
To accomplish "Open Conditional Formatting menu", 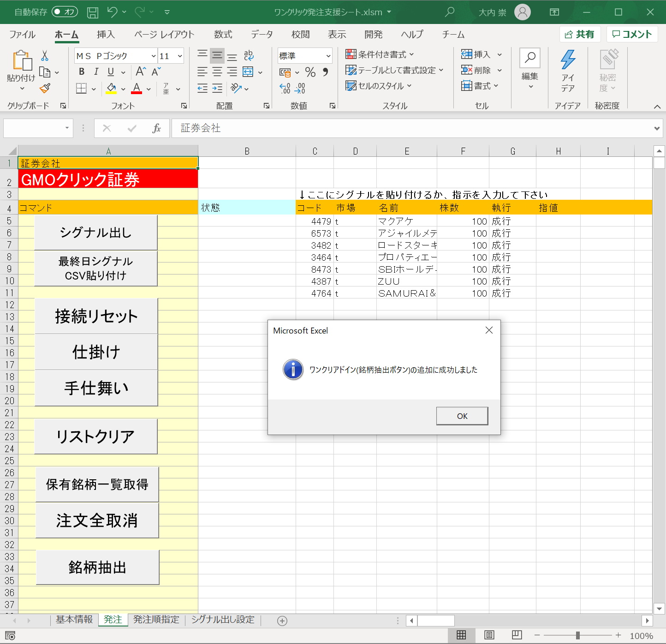I will pos(380,54).
